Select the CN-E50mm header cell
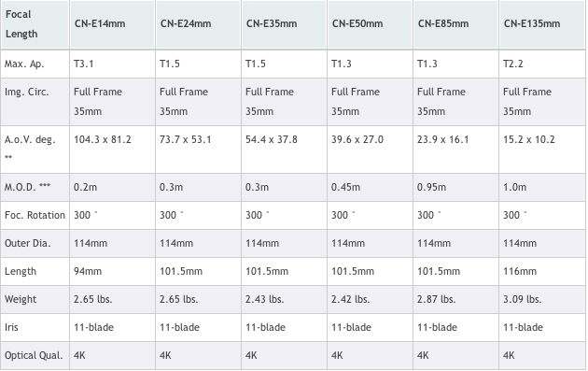The height and width of the screenshot is (371, 588). click(370, 24)
